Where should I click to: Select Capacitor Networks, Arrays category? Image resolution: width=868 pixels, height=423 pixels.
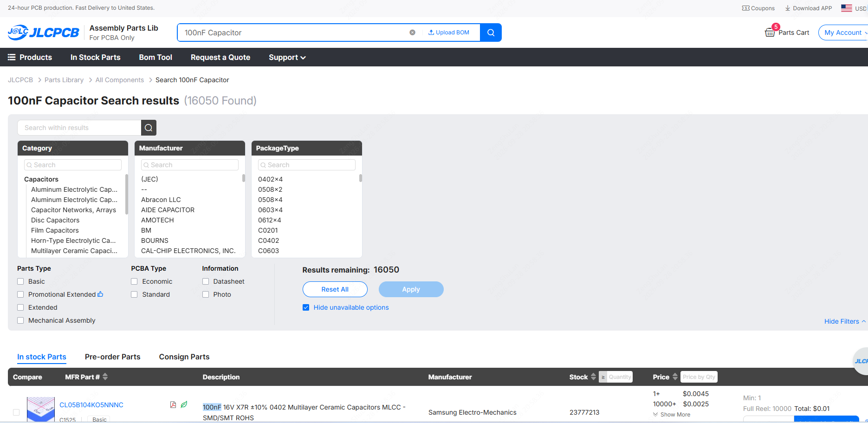click(73, 210)
